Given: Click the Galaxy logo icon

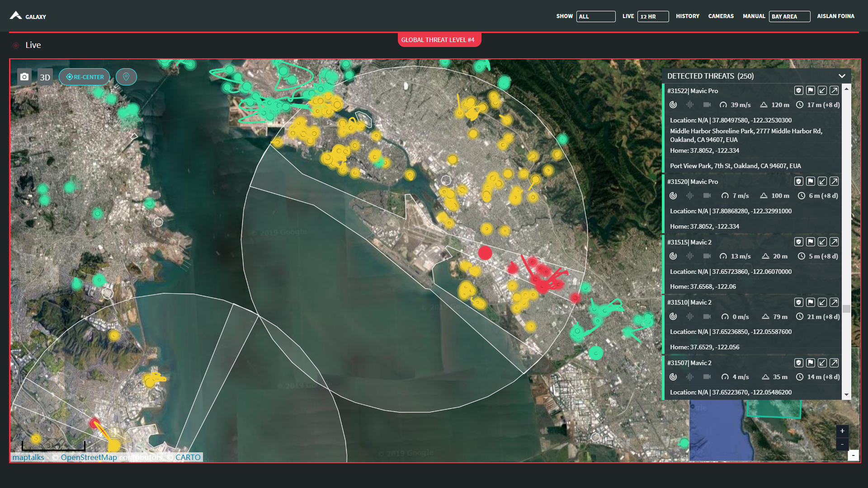Looking at the screenshot, I should pyautogui.click(x=16, y=16).
